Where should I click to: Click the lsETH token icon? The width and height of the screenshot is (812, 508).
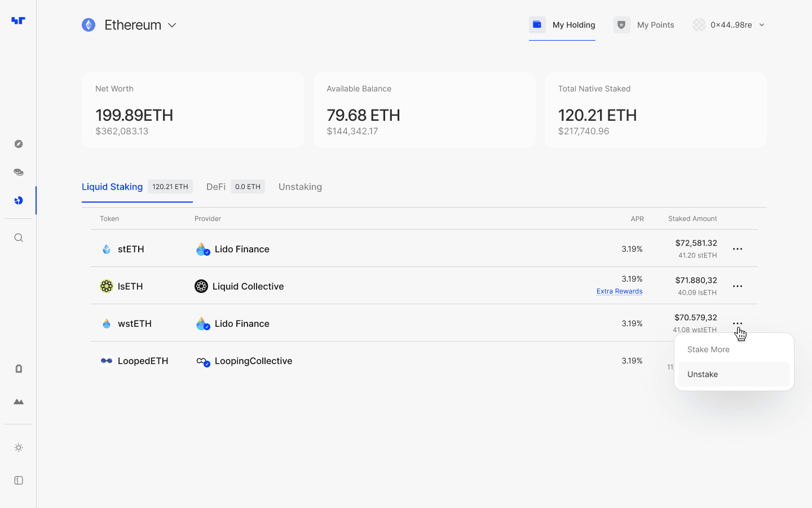coord(107,286)
